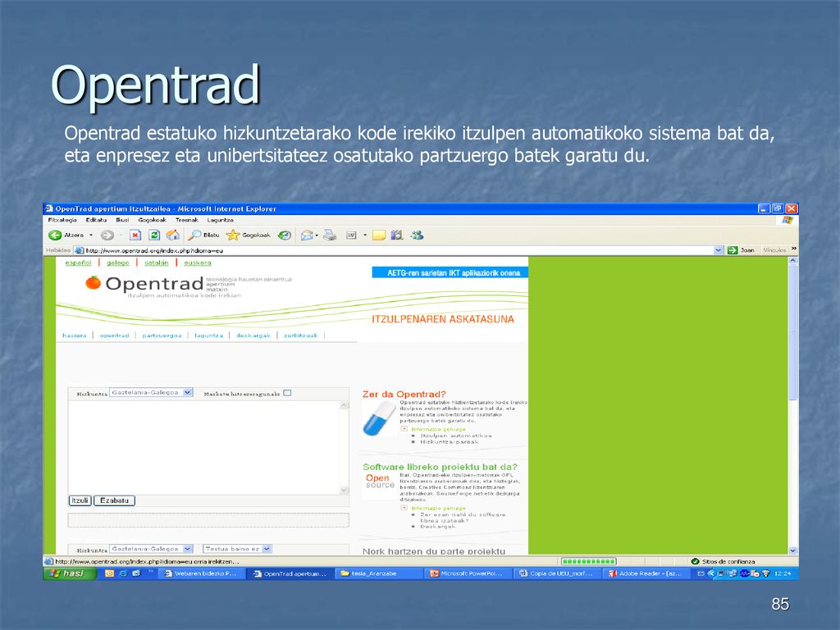The width and height of the screenshot is (840, 630).
Task: Click the Ezabatu clear button
Action: [114, 500]
